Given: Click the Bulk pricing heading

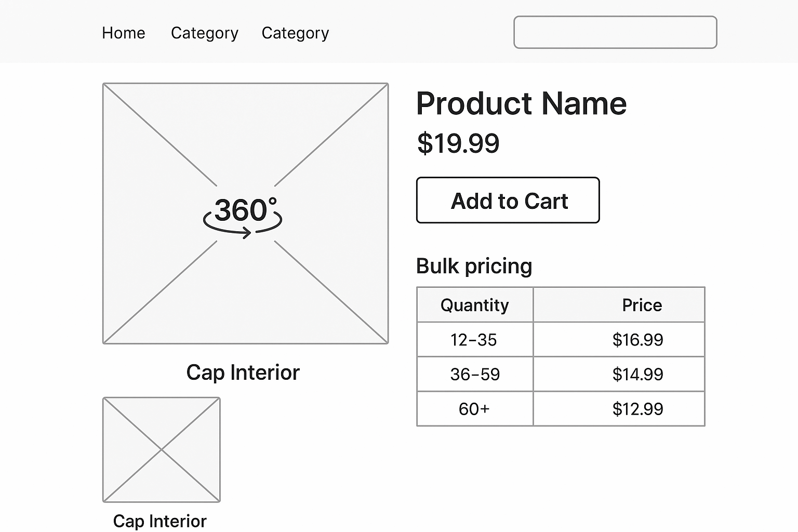Looking at the screenshot, I should 474,266.
